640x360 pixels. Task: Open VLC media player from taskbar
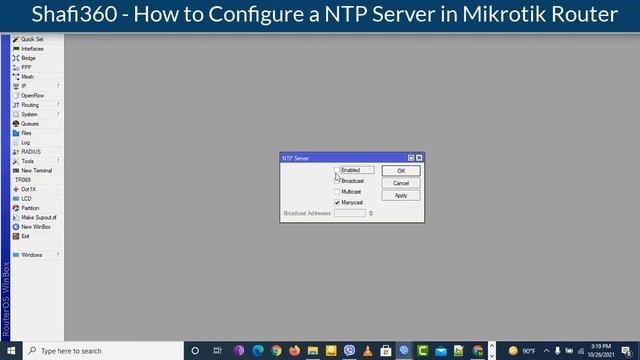pyautogui.click(x=368, y=351)
